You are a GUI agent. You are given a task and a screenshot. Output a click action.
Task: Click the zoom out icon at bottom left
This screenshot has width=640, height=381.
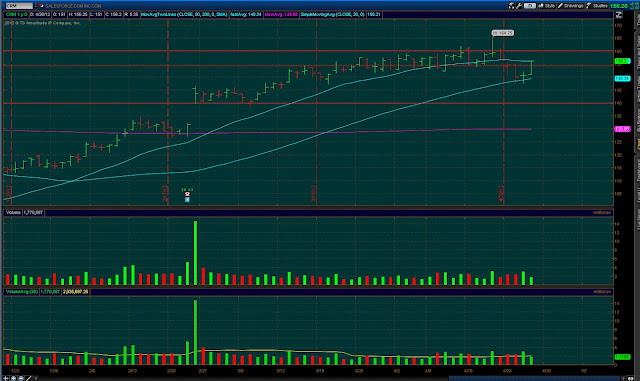(x=21, y=378)
